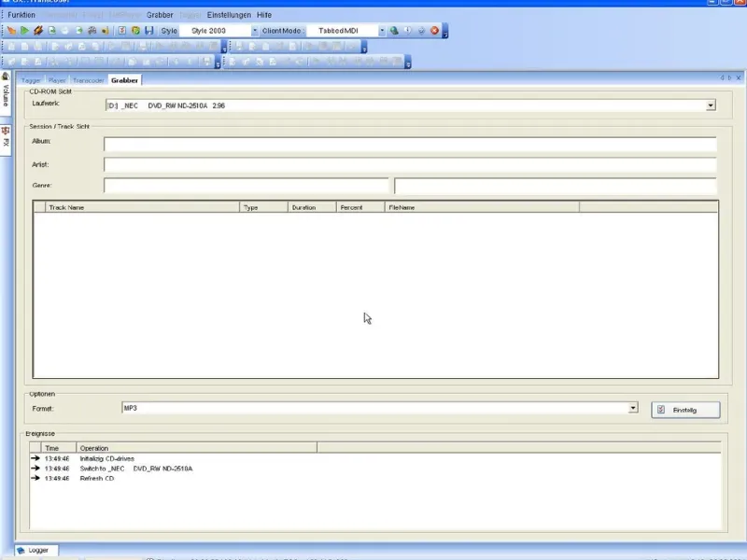Open the Funktion menu
Viewport: 747px width, 560px height.
click(x=21, y=15)
